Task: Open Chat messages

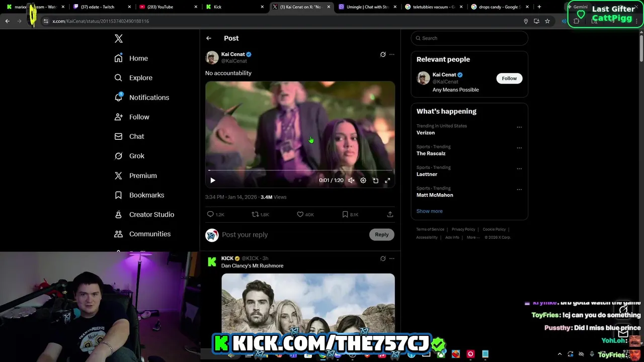Action: pos(129,136)
